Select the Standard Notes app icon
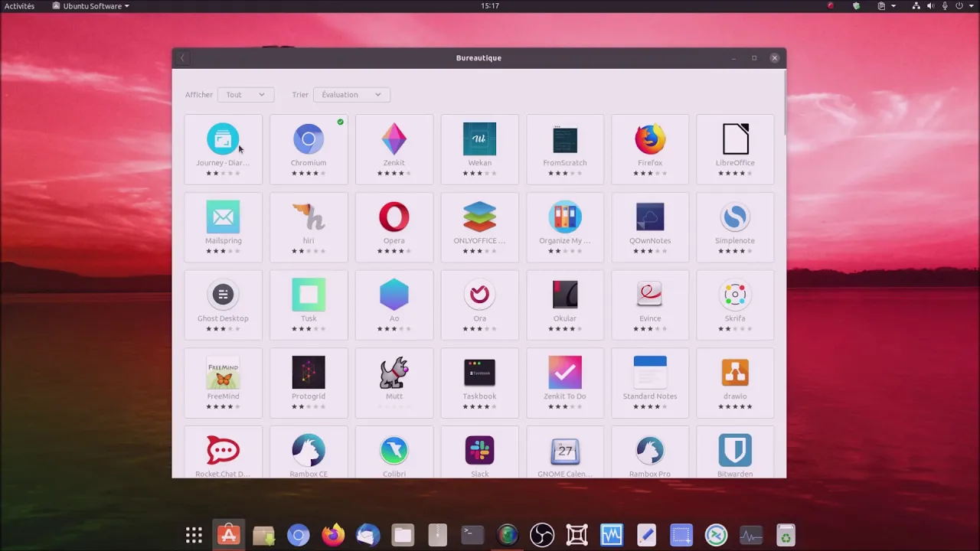The image size is (980, 551). 650,373
